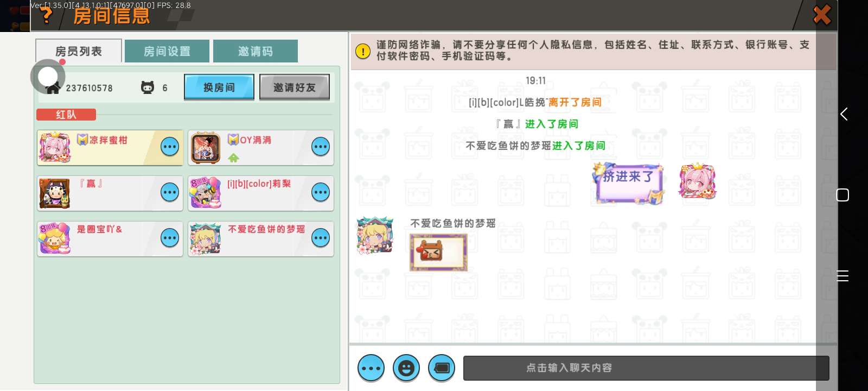Click the 邀请好友 button

pos(295,87)
